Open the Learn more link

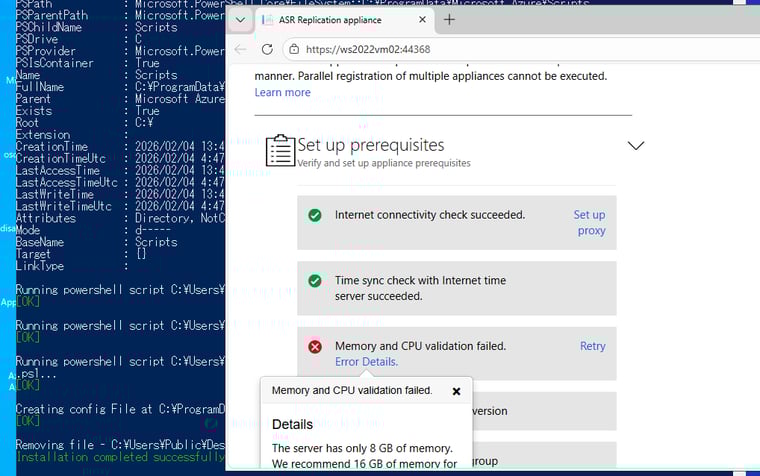click(x=283, y=92)
